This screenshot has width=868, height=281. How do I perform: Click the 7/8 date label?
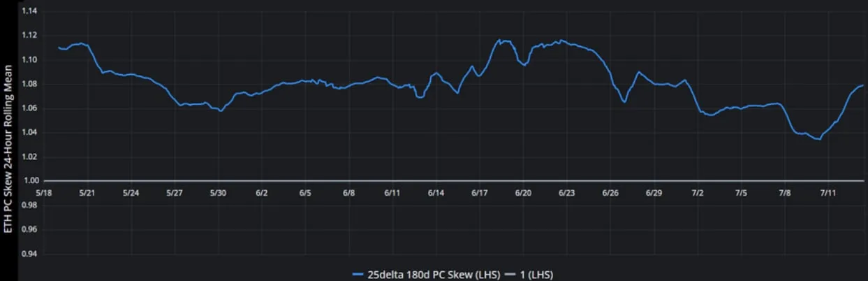pos(786,192)
